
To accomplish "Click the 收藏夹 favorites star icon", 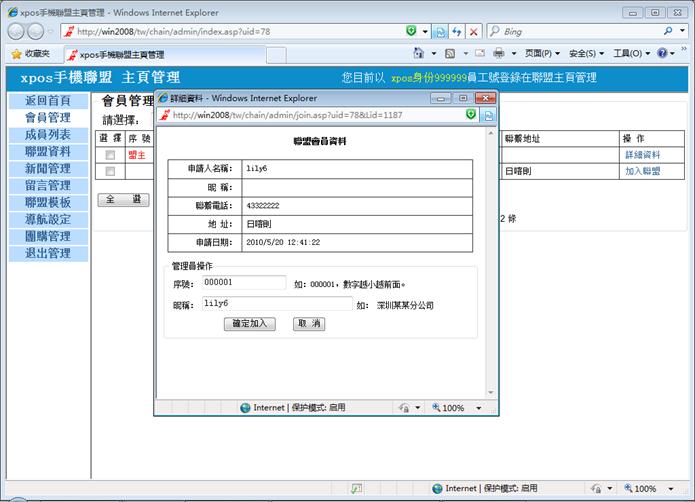I will [17, 54].
